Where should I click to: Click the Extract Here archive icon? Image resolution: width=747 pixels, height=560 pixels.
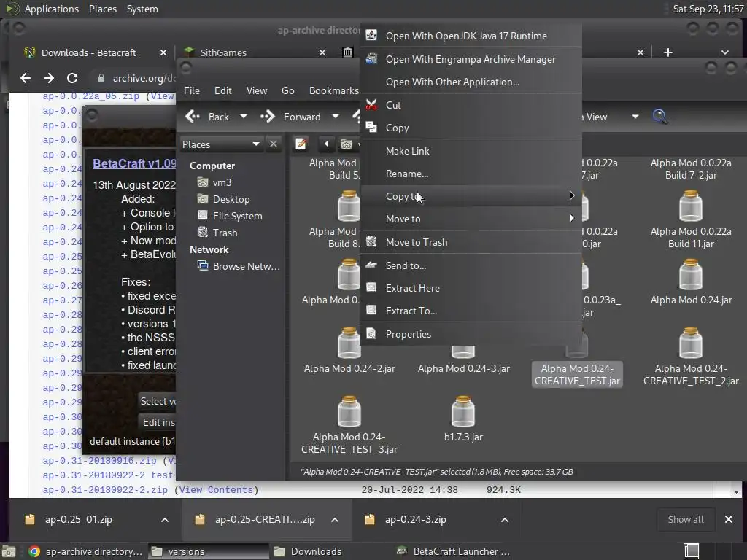pyautogui.click(x=371, y=287)
